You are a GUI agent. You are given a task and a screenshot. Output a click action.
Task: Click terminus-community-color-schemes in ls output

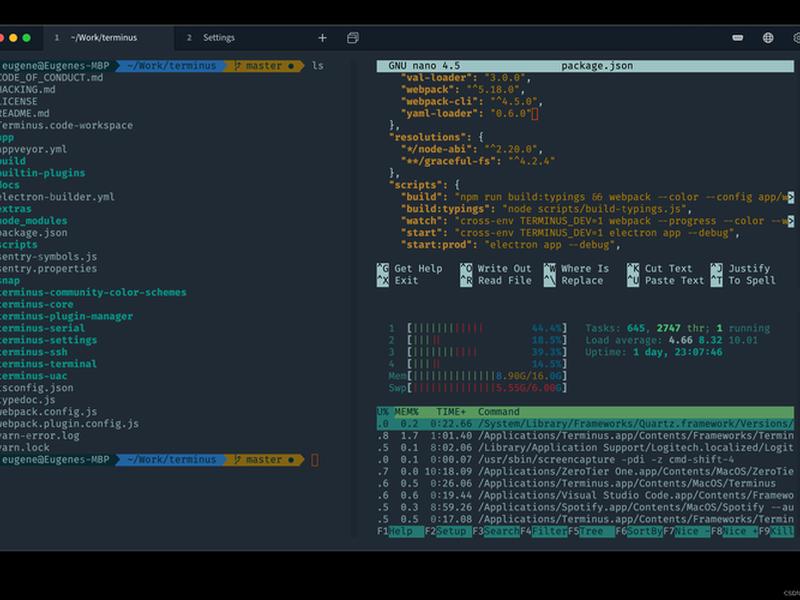point(93,292)
